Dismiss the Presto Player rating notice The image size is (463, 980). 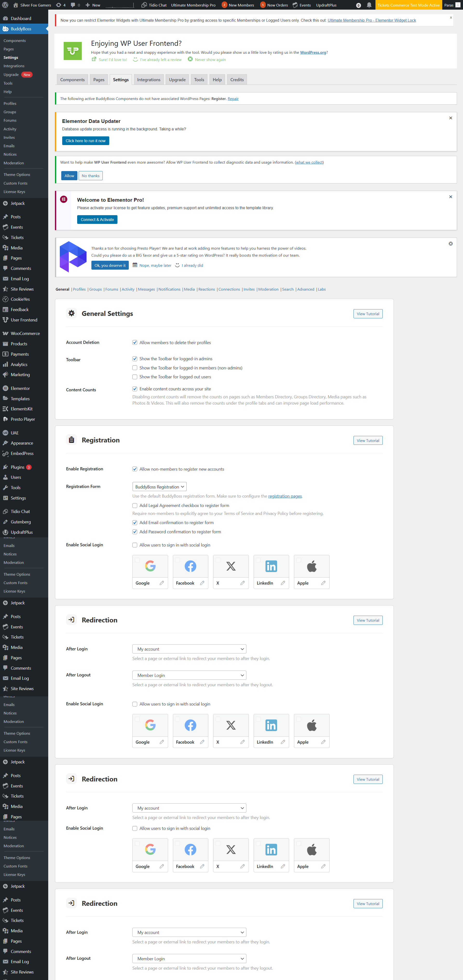tap(450, 243)
